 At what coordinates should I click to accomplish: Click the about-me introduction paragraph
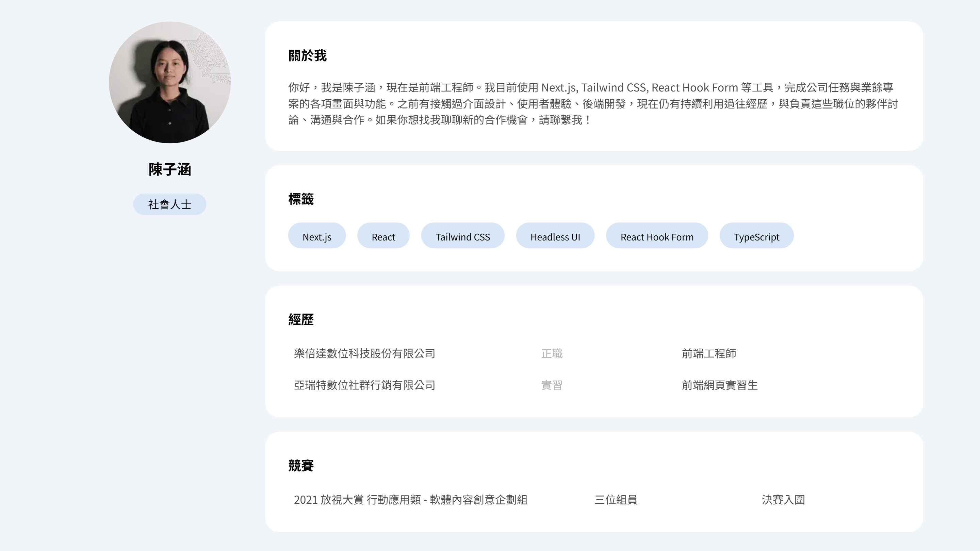coord(593,103)
